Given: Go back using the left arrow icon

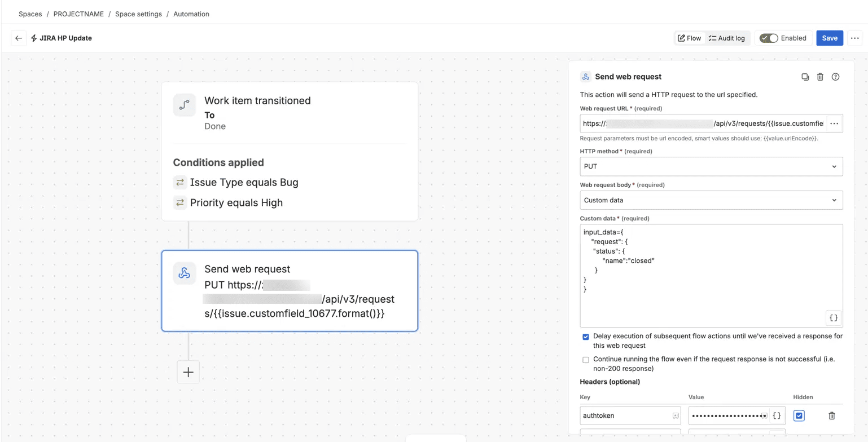Looking at the screenshot, I should [x=19, y=38].
